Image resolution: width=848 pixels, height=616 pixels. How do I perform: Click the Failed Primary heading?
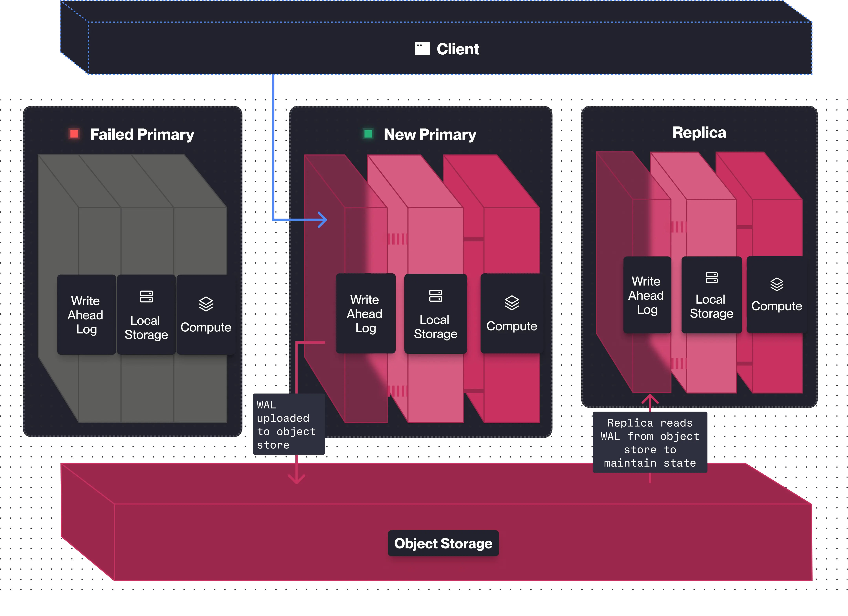tap(142, 134)
